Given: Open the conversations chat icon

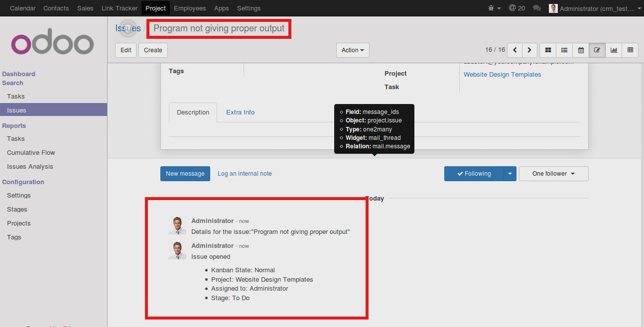Looking at the screenshot, I should point(536,8).
